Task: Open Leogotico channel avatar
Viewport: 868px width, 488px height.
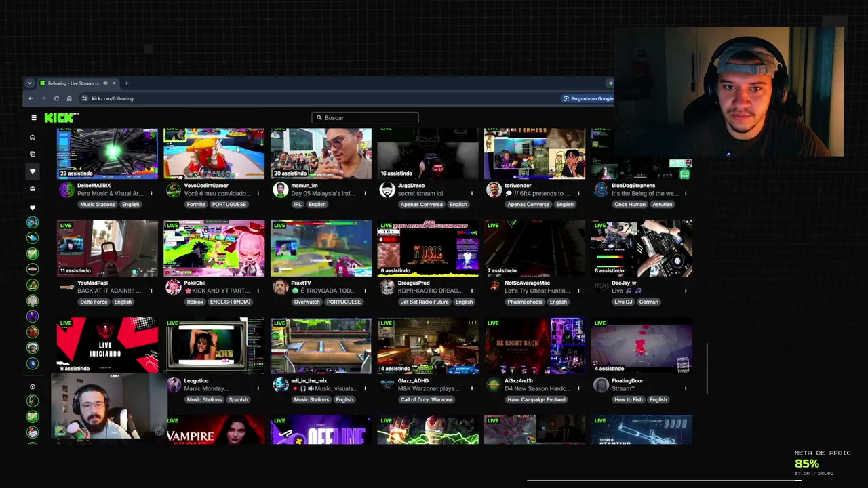Action: coord(174,385)
